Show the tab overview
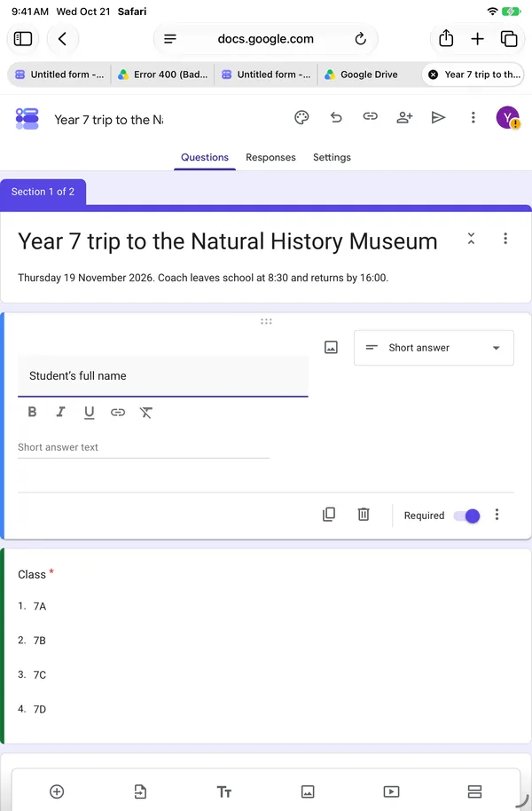The height and width of the screenshot is (811, 532). click(509, 39)
